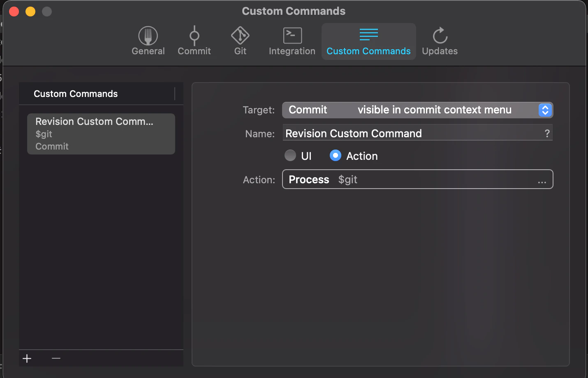Open the General preferences tab

pos(148,41)
